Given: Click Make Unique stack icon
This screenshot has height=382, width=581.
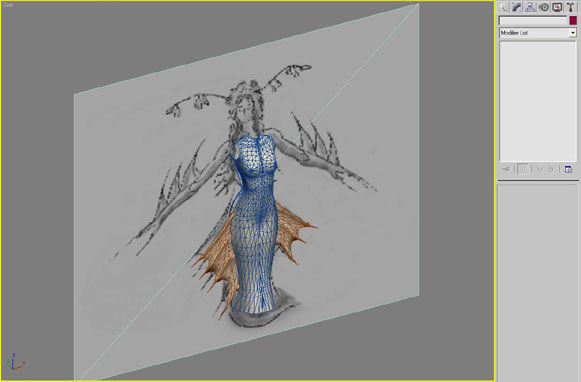Looking at the screenshot, I should pyautogui.click(x=540, y=169).
